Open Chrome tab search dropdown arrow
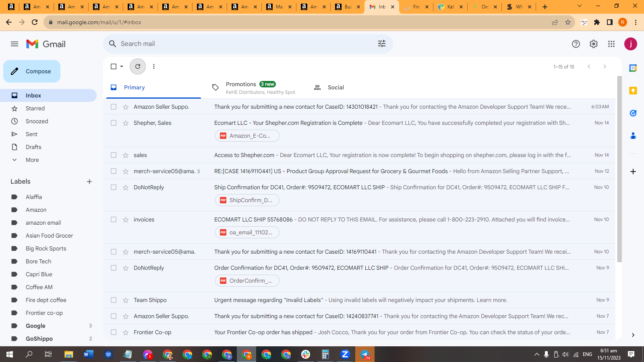 (580, 6)
